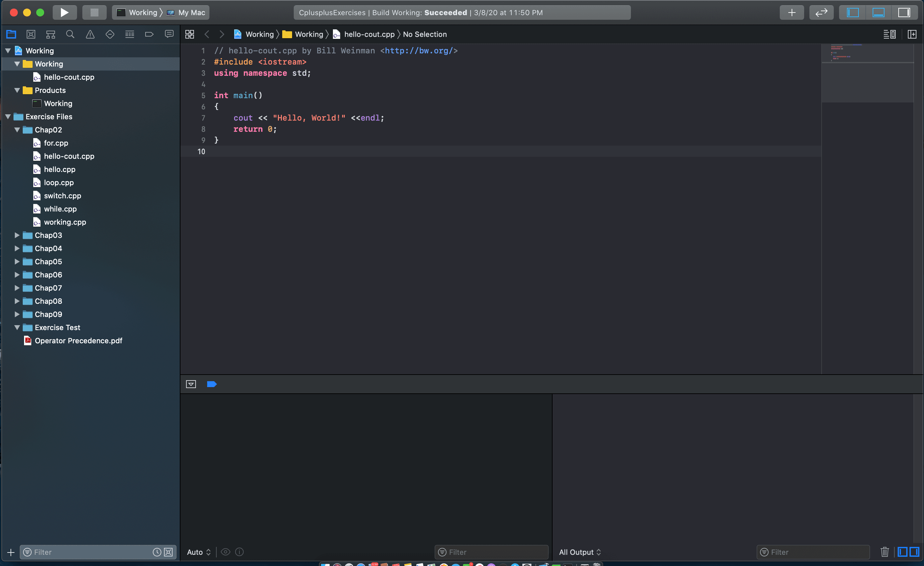Viewport: 924px width, 566px height.
Task: Open the Issue navigator
Action: pos(90,34)
